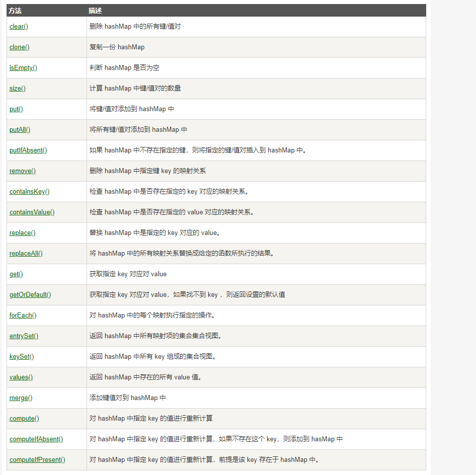Click the containsValue() link

click(32, 212)
